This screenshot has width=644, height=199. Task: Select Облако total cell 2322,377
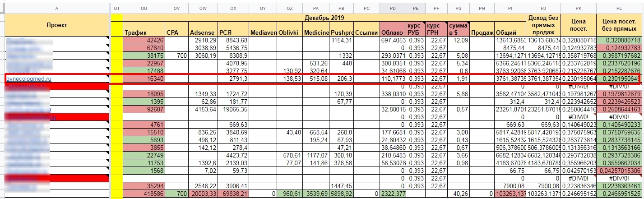click(x=393, y=194)
